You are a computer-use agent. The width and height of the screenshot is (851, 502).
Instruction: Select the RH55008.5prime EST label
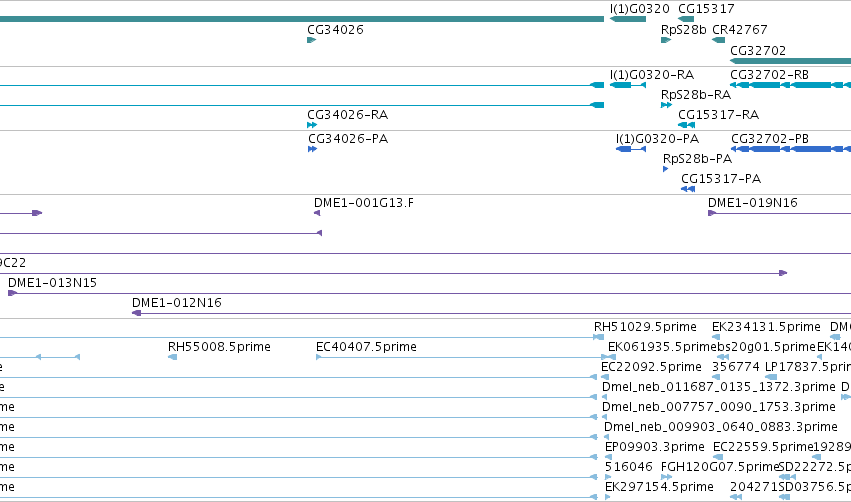(219, 347)
